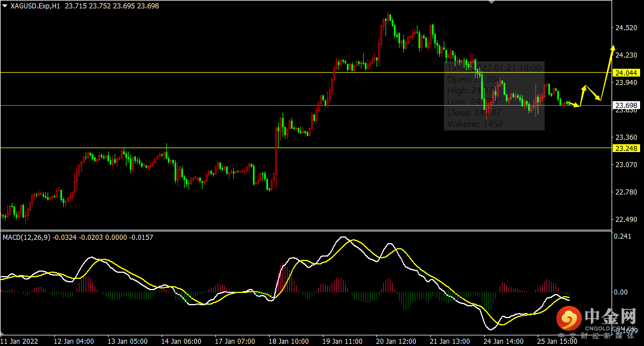
Task: Click the 0.241 MACD scale value
Action: pyautogui.click(x=622, y=236)
